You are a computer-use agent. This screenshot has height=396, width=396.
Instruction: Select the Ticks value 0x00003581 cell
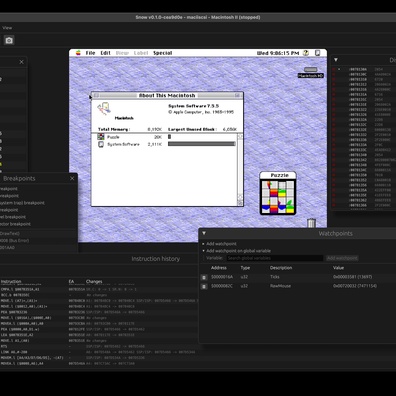tap(353, 277)
